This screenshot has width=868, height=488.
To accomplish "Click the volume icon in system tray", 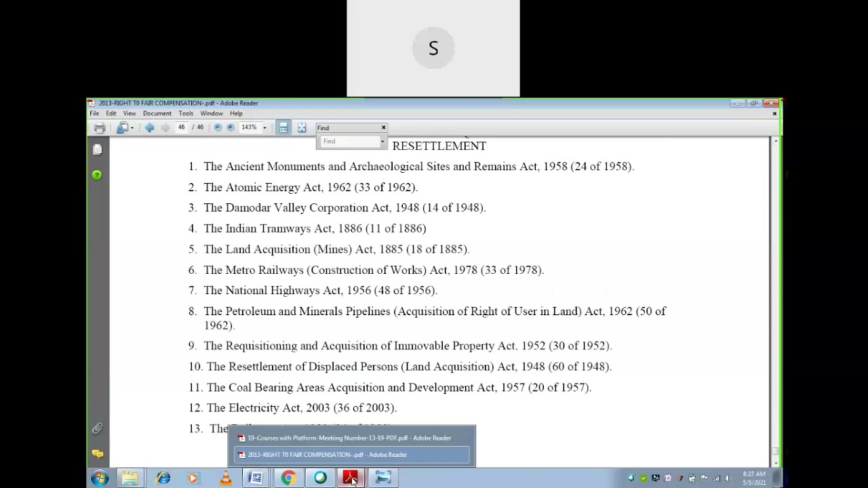I will tap(728, 479).
